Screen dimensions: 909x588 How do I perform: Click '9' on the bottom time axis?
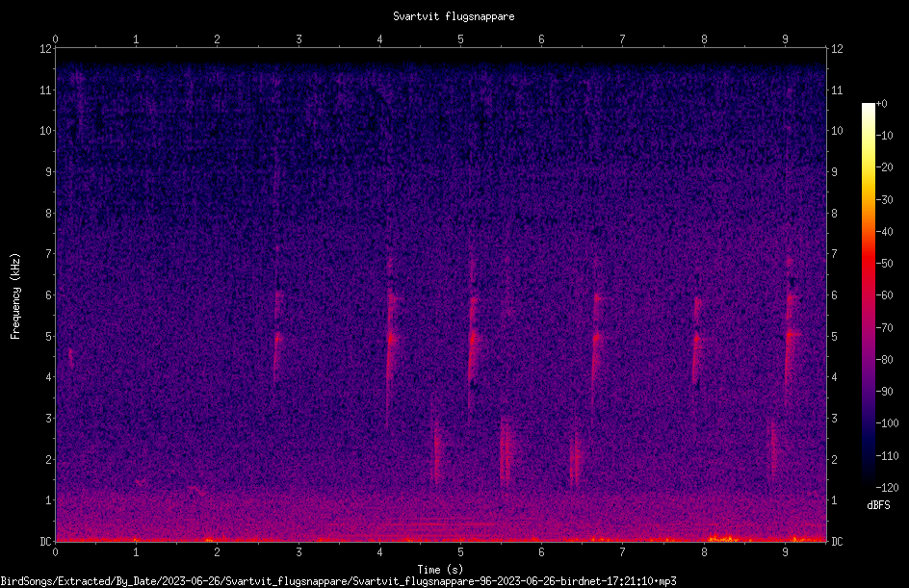tap(785, 552)
